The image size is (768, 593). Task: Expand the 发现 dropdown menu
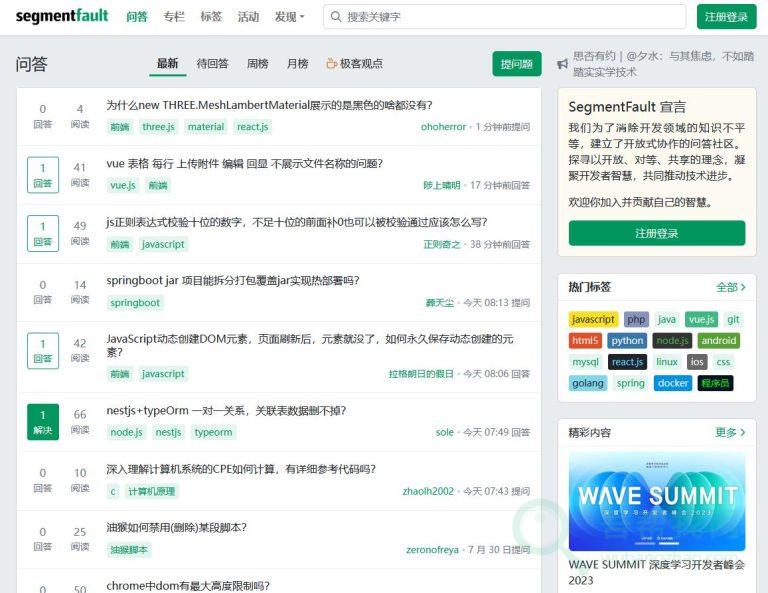click(289, 17)
